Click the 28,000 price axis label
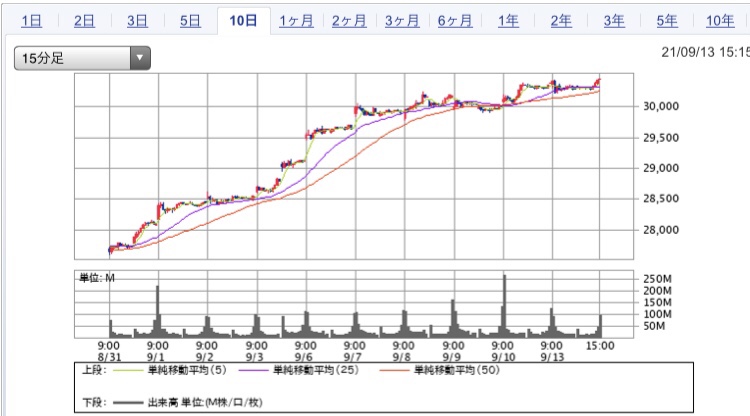This screenshot has height=416, width=750. tap(661, 230)
